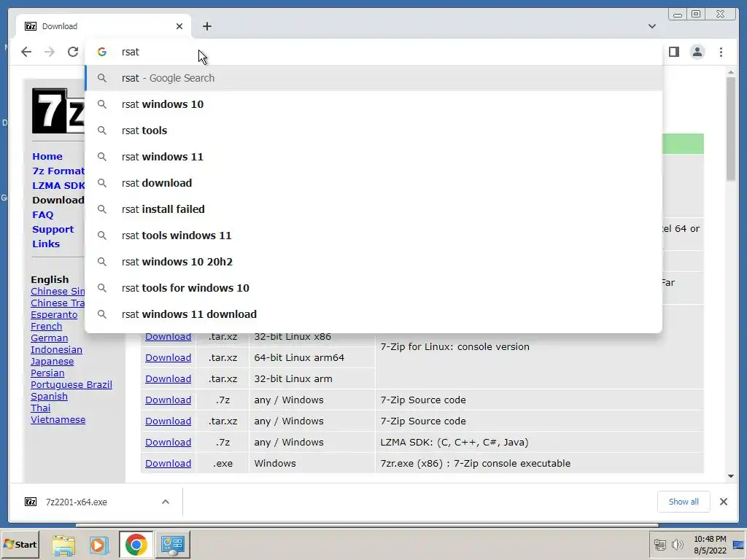Image resolution: width=747 pixels, height=560 pixels.
Task: Choose suggestion 'rsat download'
Action: click(x=373, y=183)
